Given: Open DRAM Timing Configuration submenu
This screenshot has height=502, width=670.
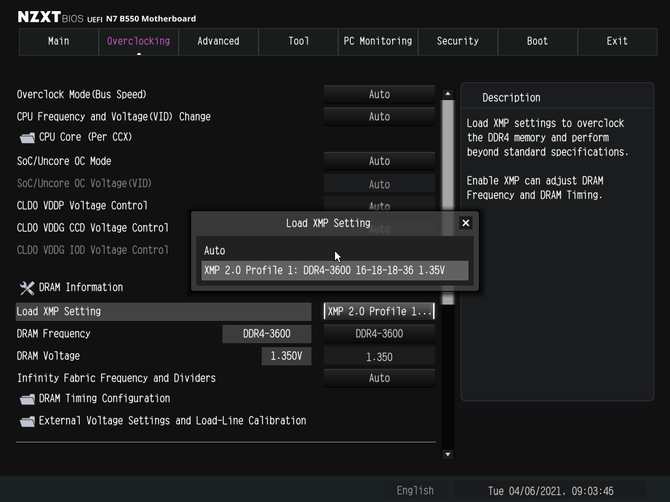Looking at the screenshot, I should click(x=104, y=399).
